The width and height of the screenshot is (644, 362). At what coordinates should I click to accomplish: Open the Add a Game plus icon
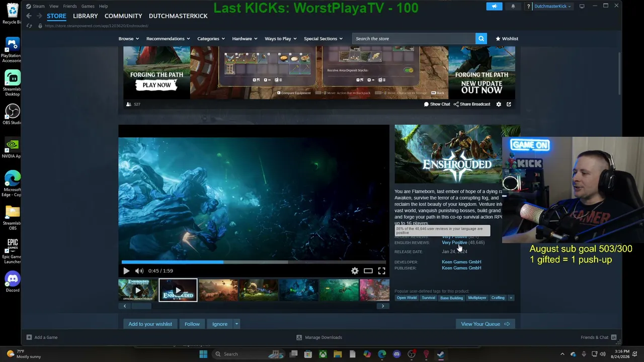tap(29, 337)
